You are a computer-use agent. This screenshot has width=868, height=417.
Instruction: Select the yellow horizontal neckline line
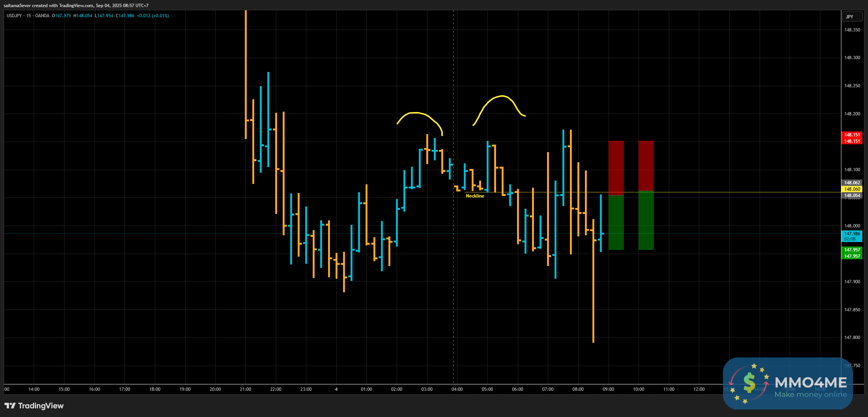point(712,192)
